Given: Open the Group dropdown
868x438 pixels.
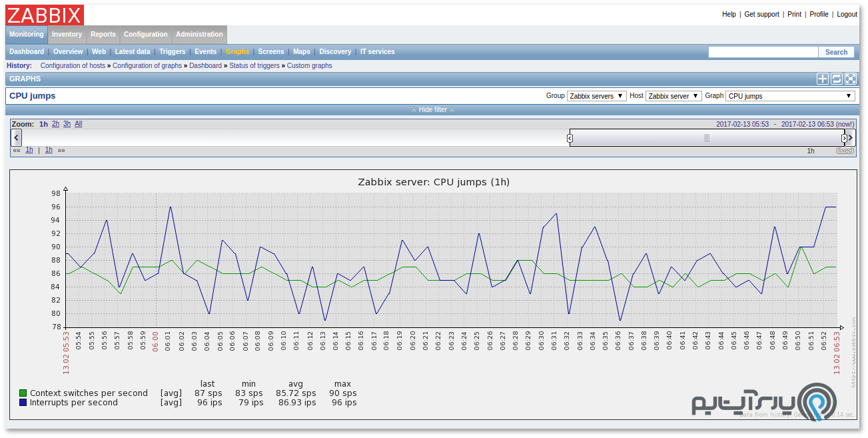Looking at the screenshot, I should 596,96.
